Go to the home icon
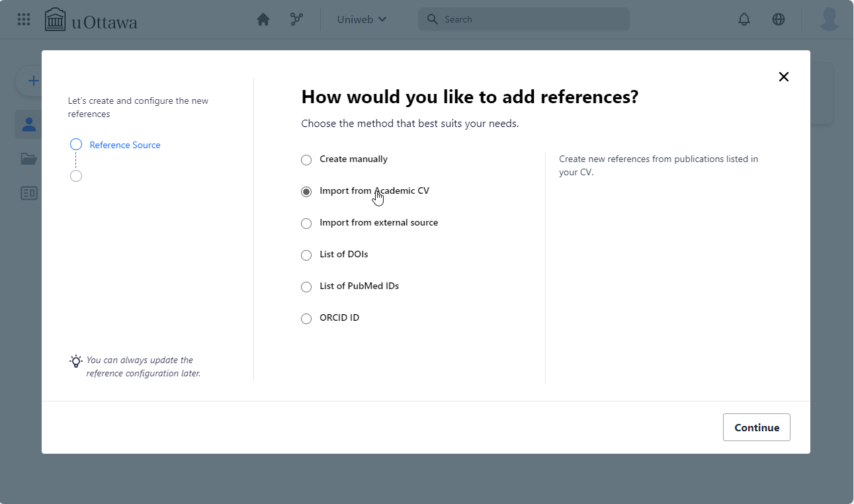The width and height of the screenshot is (854, 504). coord(263,19)
